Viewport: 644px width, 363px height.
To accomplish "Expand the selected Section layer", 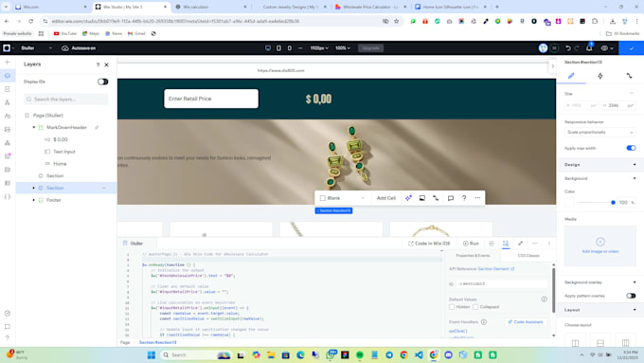I will click(34, 188).
